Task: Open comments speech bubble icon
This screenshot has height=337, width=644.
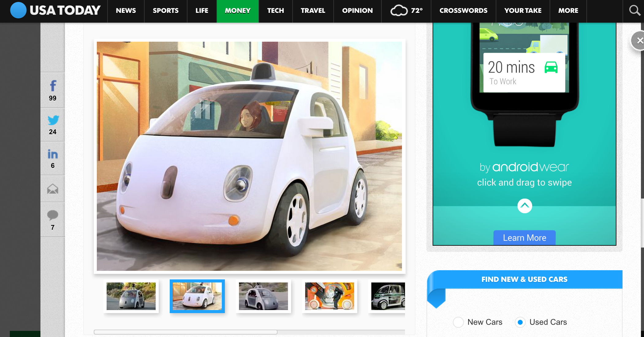Action: (53, 215)
